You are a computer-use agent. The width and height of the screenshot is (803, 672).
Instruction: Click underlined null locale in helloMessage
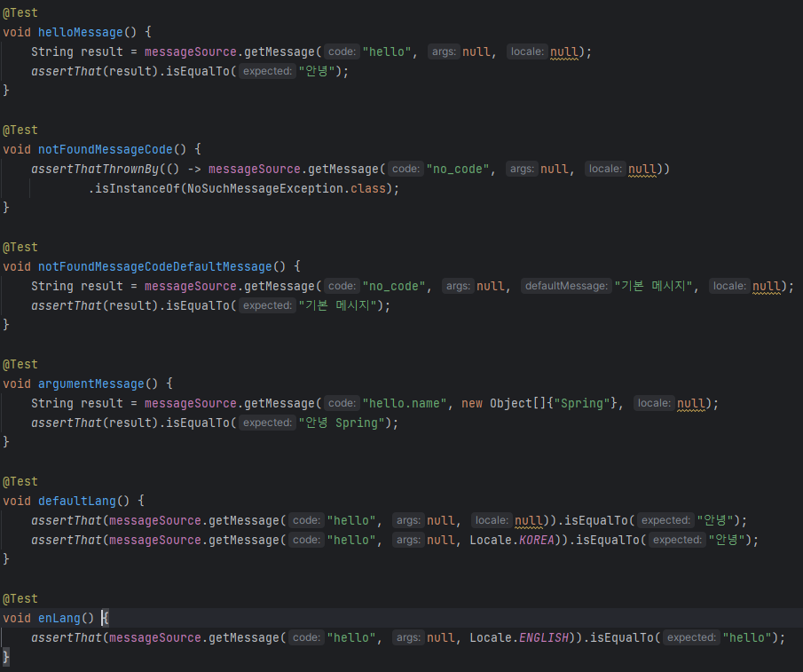click(564, 51)
